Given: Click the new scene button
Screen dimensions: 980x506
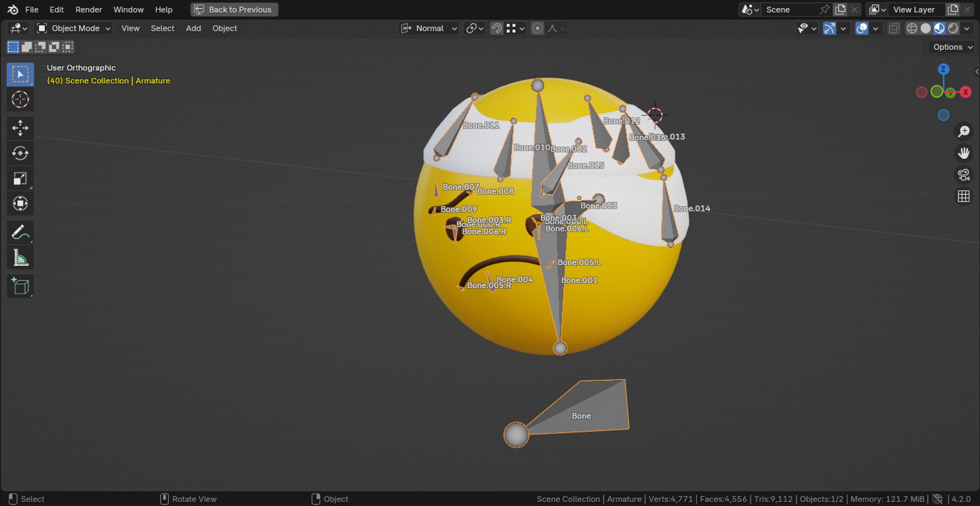Looking at the screenshot, I should [x=840, y=10].
